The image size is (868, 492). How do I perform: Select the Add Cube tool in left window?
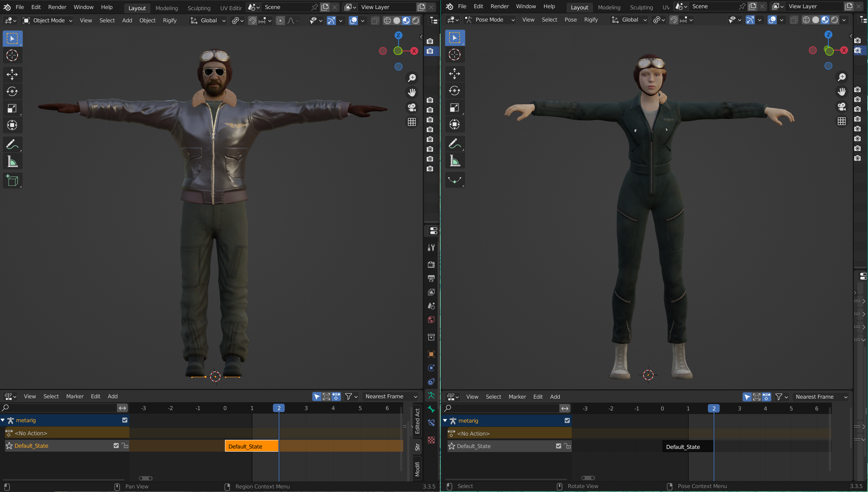coord(12,180)
